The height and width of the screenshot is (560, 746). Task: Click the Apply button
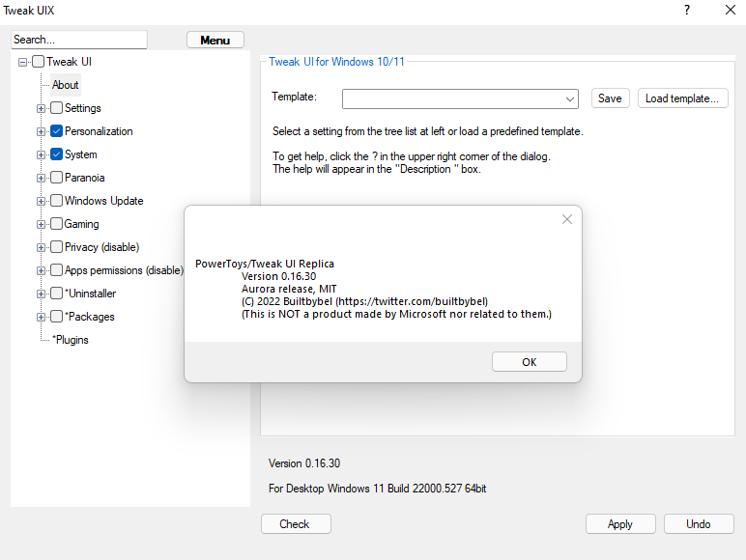(x=620, y=524)
